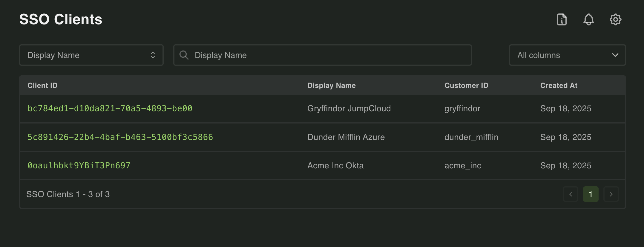The image size is (644, 247).
Task: Click Created At date in Dunder Mifflin row
Action: click(x=566, y=137)
